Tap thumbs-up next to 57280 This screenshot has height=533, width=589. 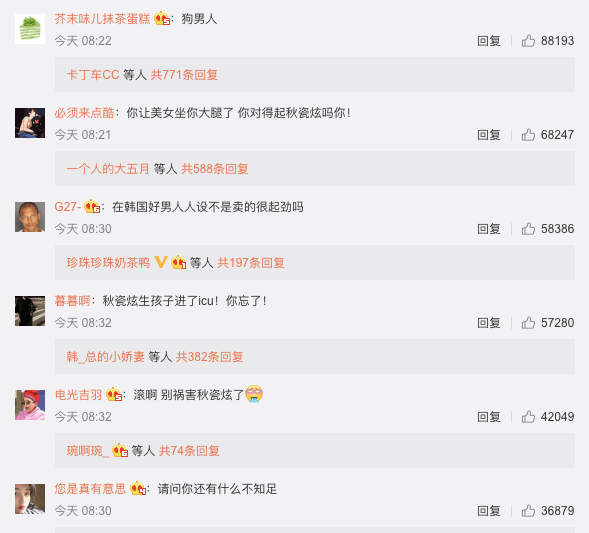coord(528,323)
